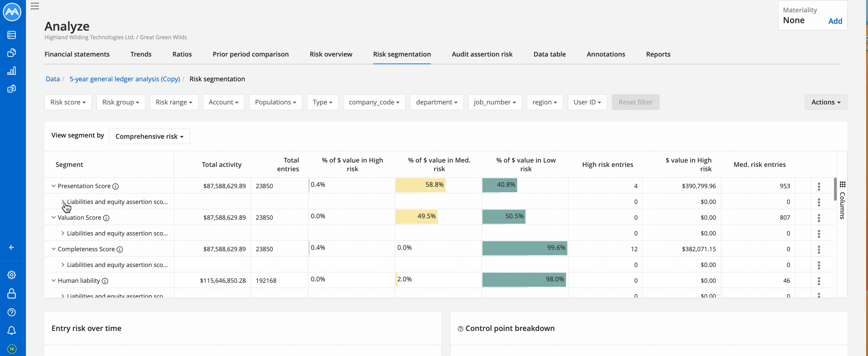Open the Completeness Score row options menu
868x356 pixels.
click(819, 249)
